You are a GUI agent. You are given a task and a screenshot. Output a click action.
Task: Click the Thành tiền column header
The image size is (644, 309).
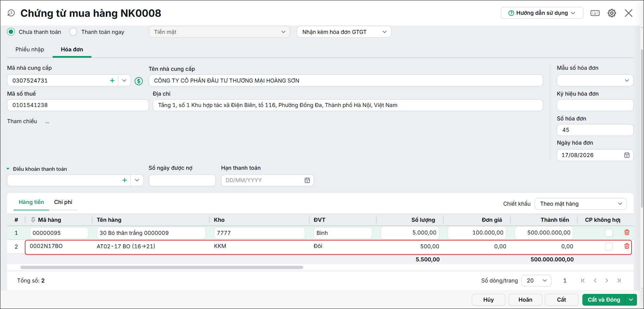555,220
